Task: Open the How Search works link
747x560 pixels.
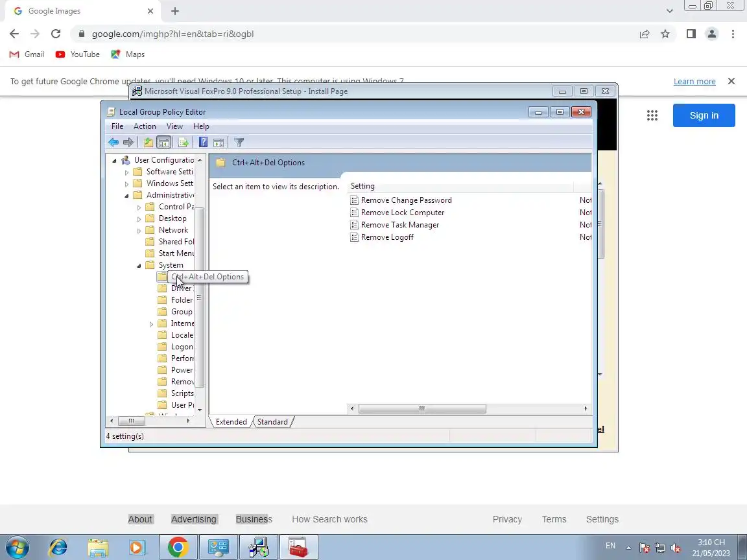Action: point(329,519)
